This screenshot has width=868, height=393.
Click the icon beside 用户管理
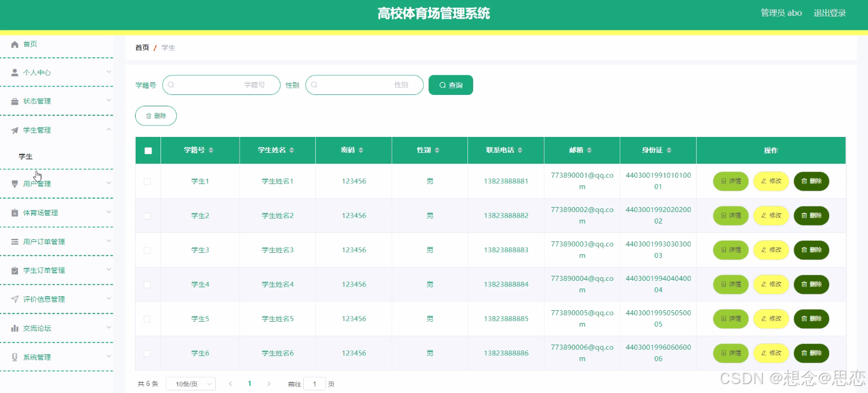[x=15, y=183]
